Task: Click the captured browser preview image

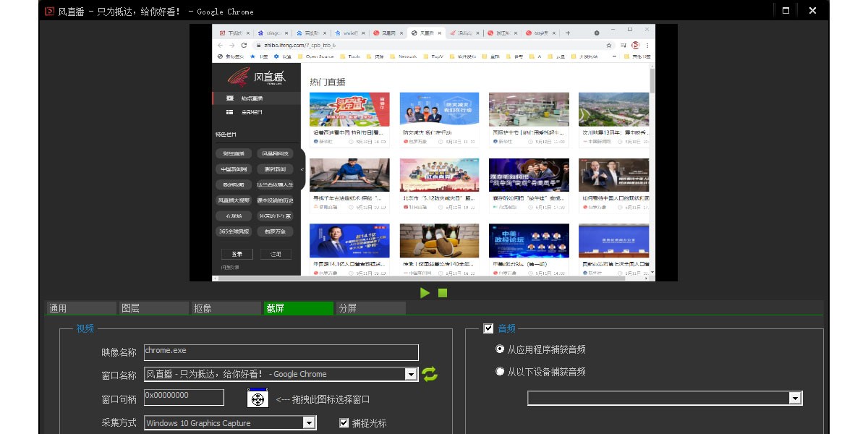Action: click(x=433, y=153)
